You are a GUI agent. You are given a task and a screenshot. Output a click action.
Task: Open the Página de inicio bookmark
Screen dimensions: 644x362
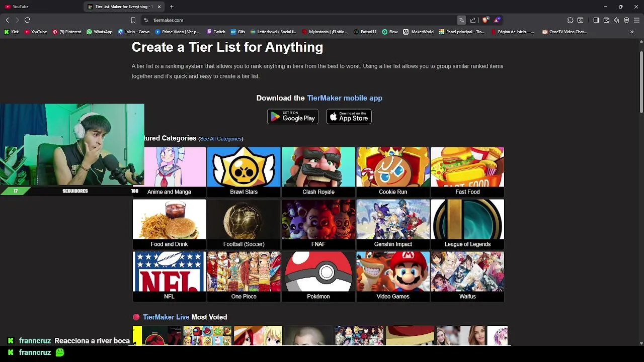click(513, 32)
